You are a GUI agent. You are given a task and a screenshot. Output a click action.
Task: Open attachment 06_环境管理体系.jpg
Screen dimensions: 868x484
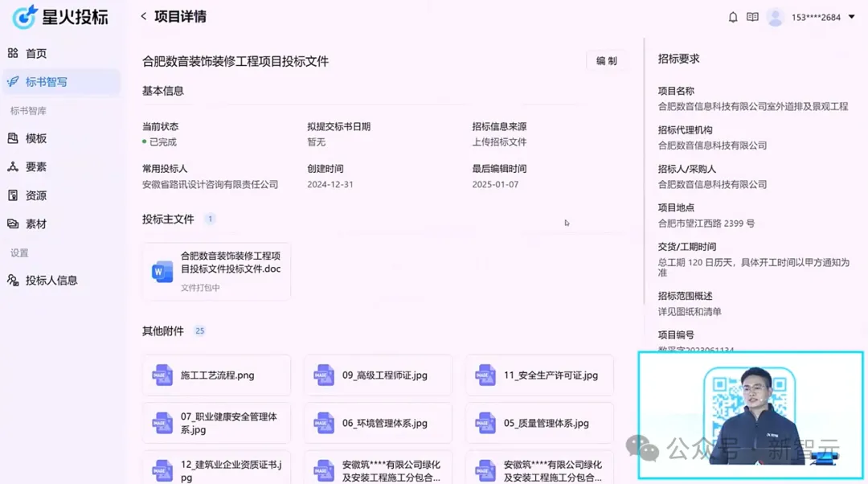[378, 423]
